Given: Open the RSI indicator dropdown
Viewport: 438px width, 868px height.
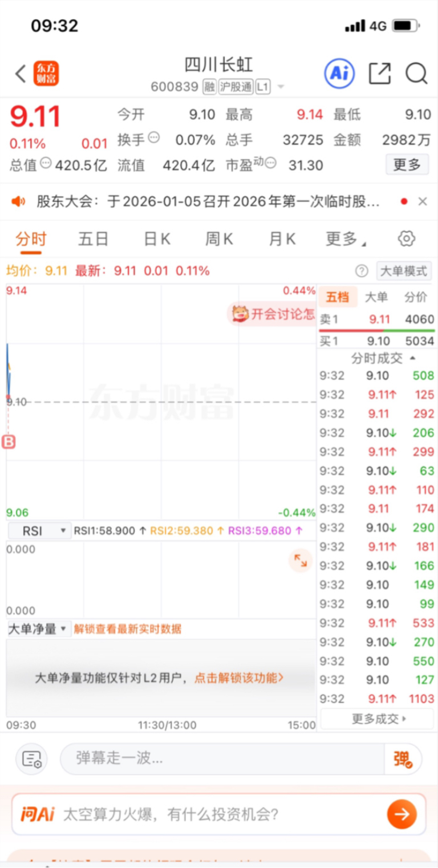Looking at the screenshot, I should [x=39, y=531].
